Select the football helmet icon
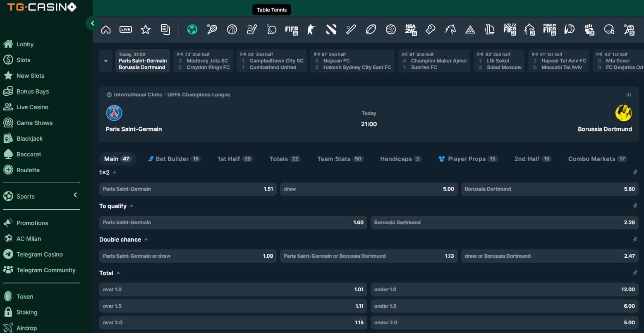 click(x=609, y=29)
